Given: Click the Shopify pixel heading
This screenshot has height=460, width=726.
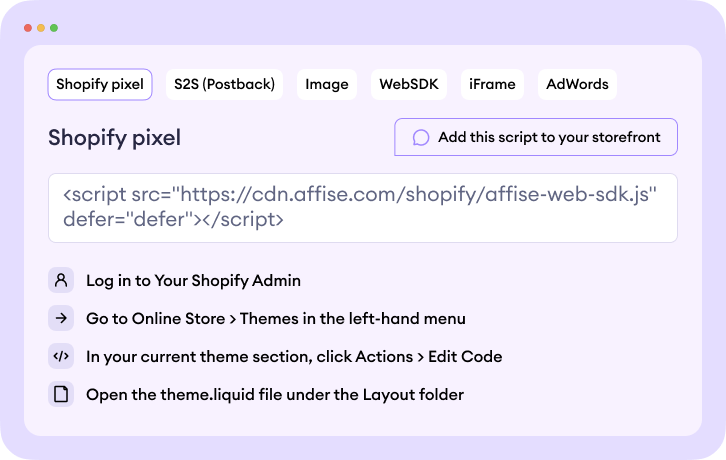Looking at the screenshot, I should (114, 138).
